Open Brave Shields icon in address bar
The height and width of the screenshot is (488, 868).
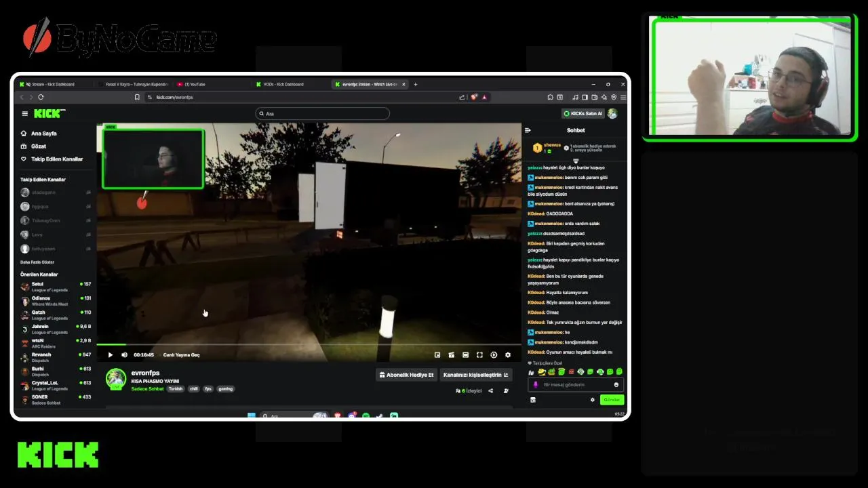[x=474, y=97]
